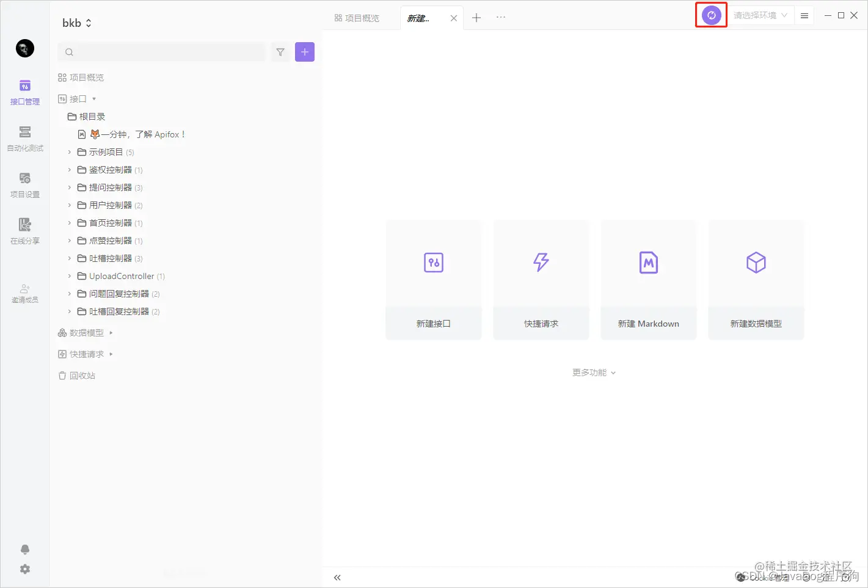This screenshot has height=588, width=868.
Task: Open the bkb project switcher
Action: pos(77,23)
